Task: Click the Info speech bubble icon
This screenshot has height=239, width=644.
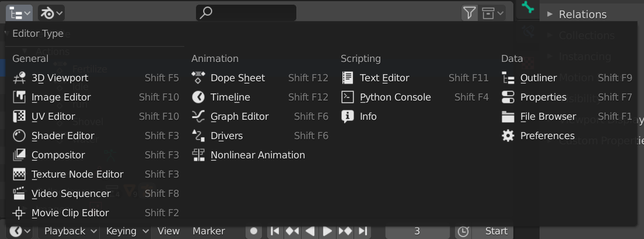Action: pyautogui.click(x=348, y=116)
